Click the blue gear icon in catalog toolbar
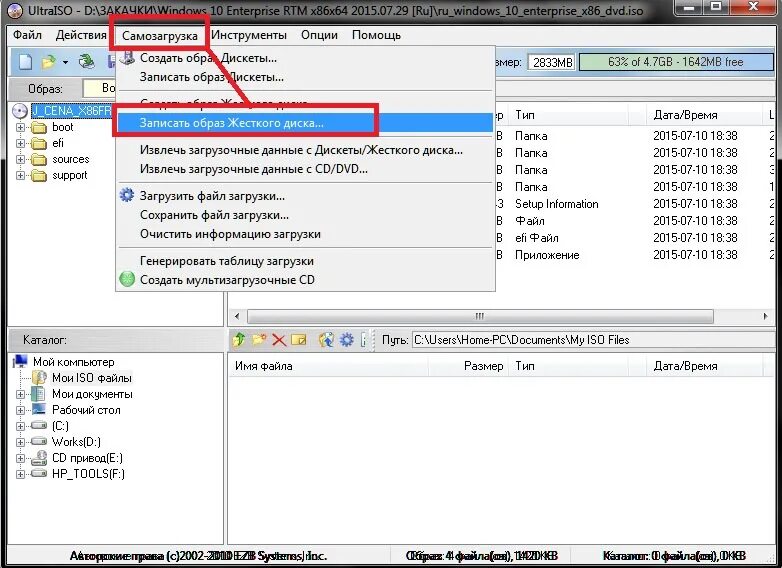 tap(346, 340)
